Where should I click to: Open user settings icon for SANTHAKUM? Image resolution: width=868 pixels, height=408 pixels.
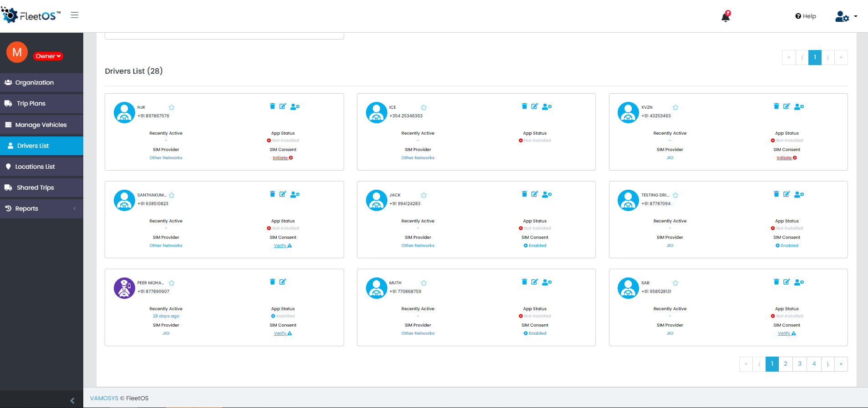tap(295, 194)
